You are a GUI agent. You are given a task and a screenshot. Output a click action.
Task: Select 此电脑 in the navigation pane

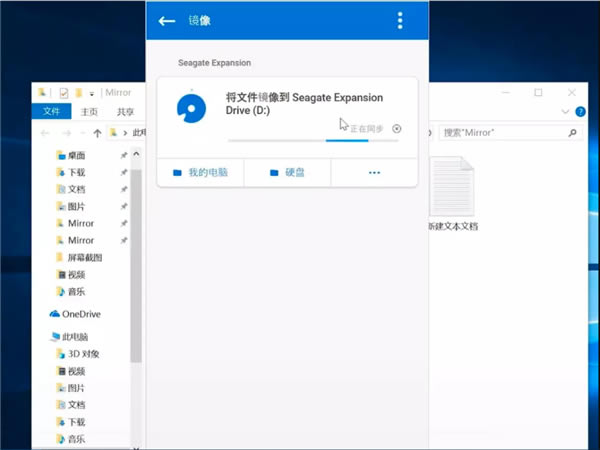click(70, 337)
